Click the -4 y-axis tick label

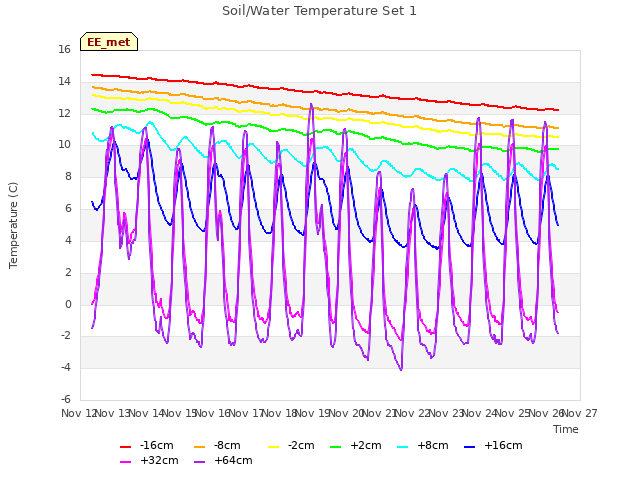(66, 367)
